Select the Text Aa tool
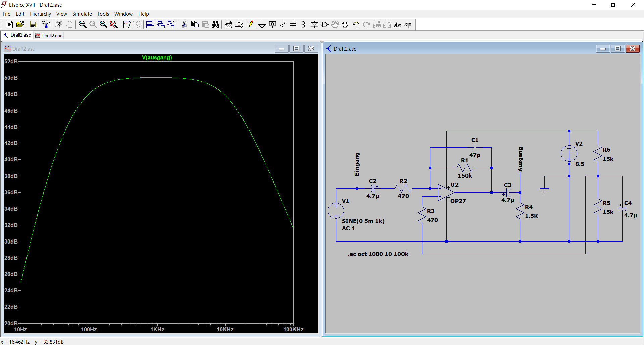The height and width of the screenshot is (345, 644). [x=397, y=24]
